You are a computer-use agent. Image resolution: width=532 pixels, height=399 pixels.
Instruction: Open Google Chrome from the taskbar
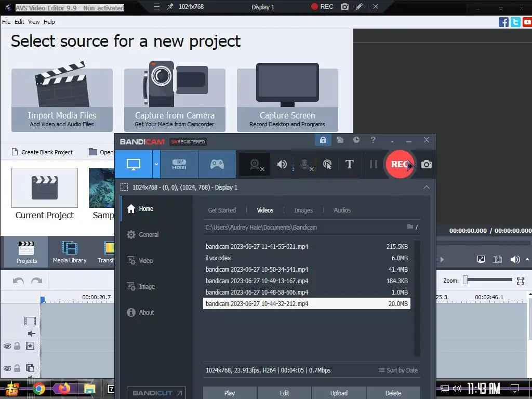pyautogui.click(x=39, y=389)
